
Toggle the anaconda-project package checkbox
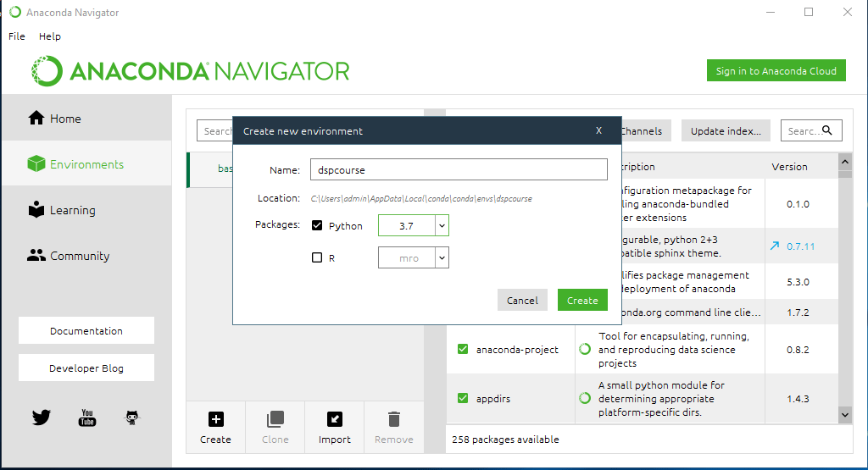tap(463, 349)
